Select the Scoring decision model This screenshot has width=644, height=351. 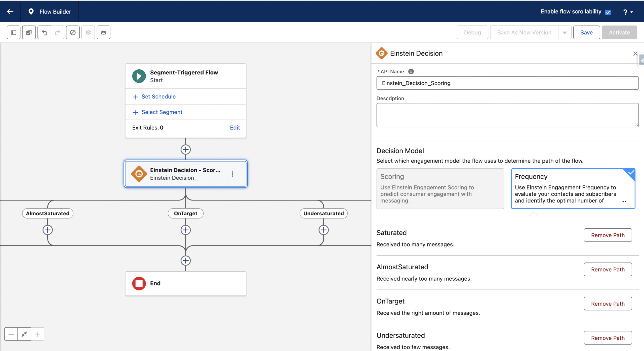click(x=440, y=188)
